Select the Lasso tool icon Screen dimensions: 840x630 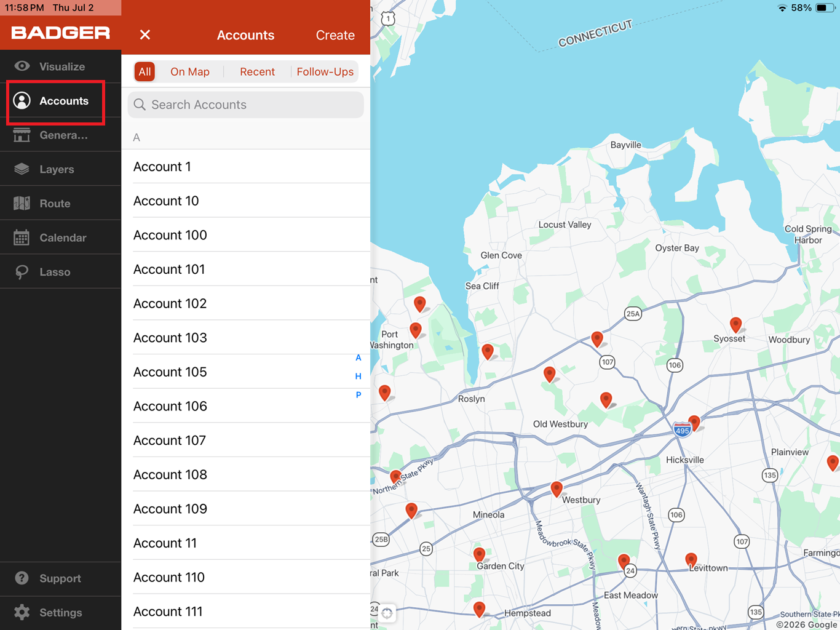pyautogui.click(x=22, y=272)
